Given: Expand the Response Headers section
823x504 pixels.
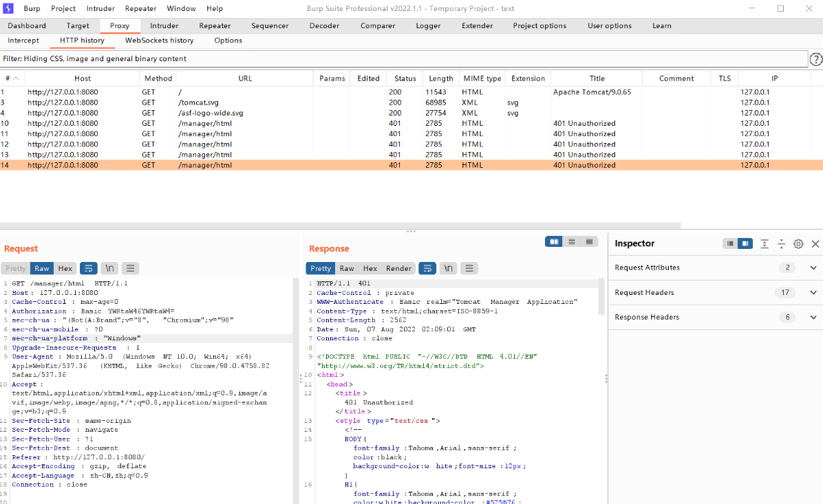Looking at the screenshot, I should pyautogui.click(x=813, y=317).
